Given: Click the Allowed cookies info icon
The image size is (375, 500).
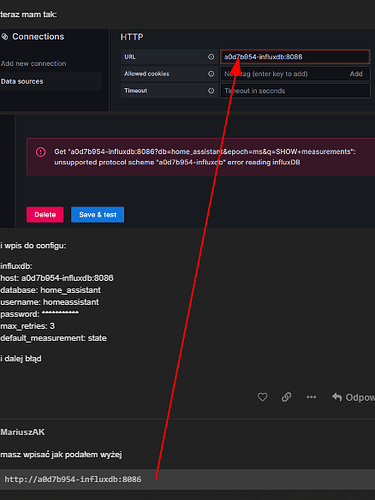Looking at the screenshot, I should click(211, 74).
